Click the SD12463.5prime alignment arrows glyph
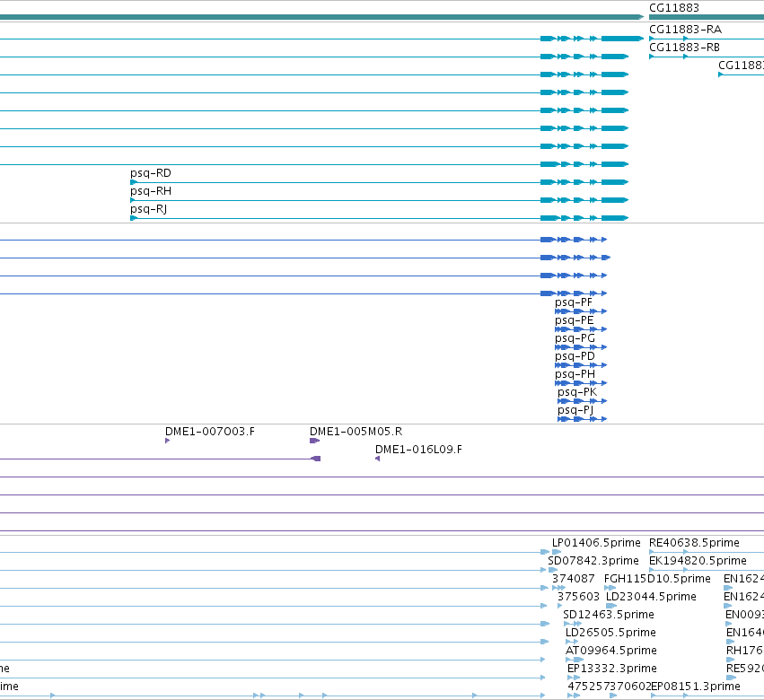Image resolution: width=764 pixels, height=700 pixels. (x=573, y=624)
